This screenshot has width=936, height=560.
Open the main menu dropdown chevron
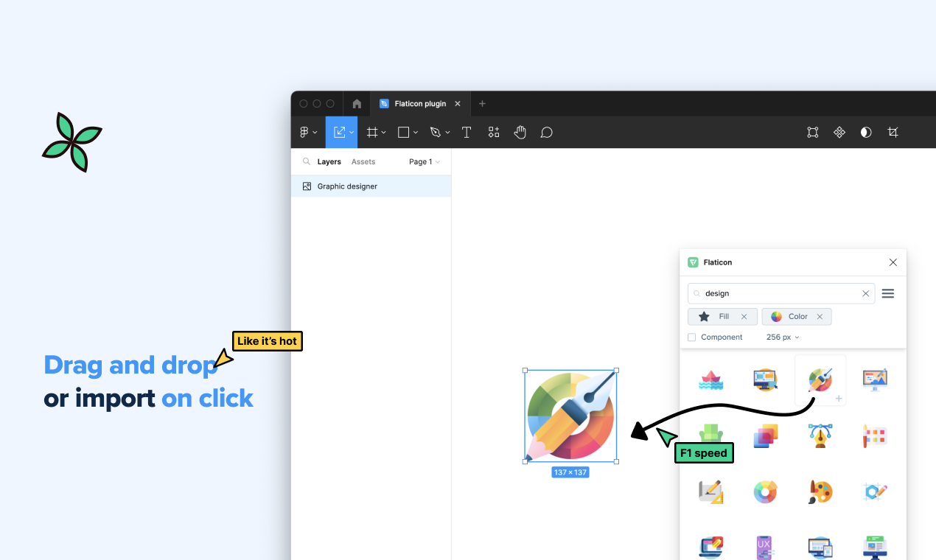pyautogui.click(x=315, y=133)
